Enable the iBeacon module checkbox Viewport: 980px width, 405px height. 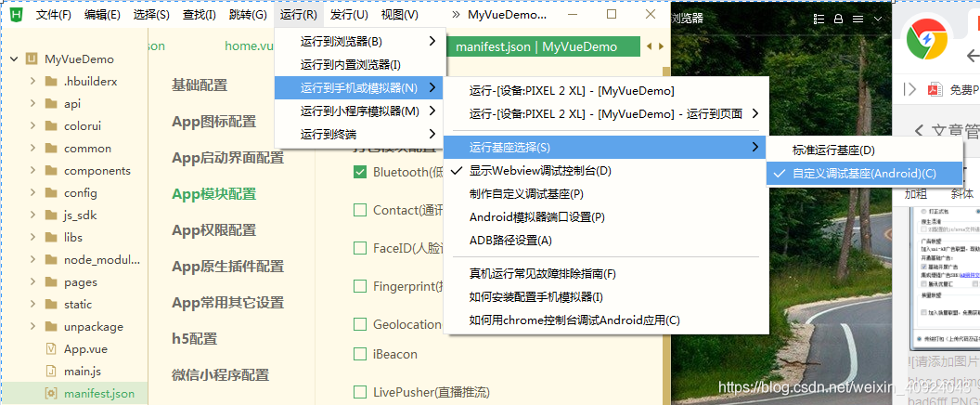(360, 354)
